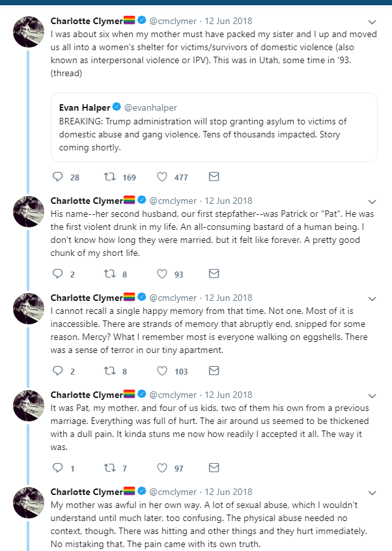Click the @evanhalper handle in quoted tweet
Screen dimensions: 392x551
click(150, 107)
